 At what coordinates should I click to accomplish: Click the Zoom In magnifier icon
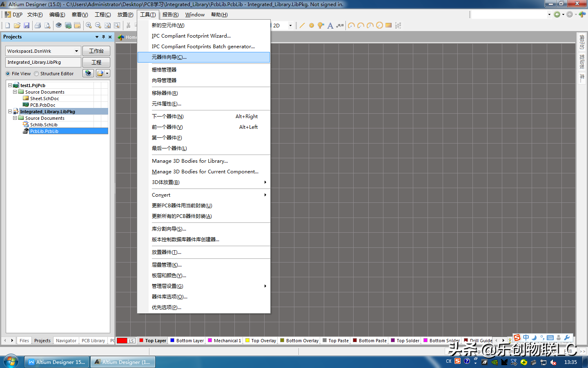click(x=89, y=25)
